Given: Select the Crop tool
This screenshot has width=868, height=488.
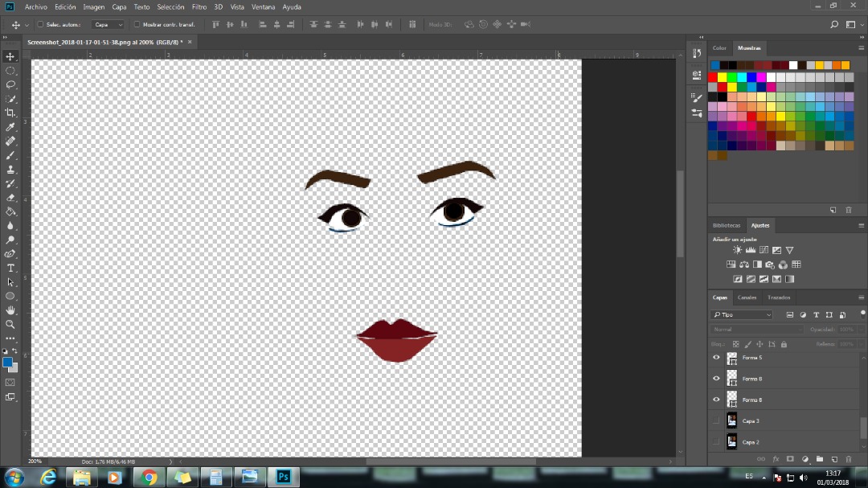Looking at the screenshot, I should coord(10,113).
